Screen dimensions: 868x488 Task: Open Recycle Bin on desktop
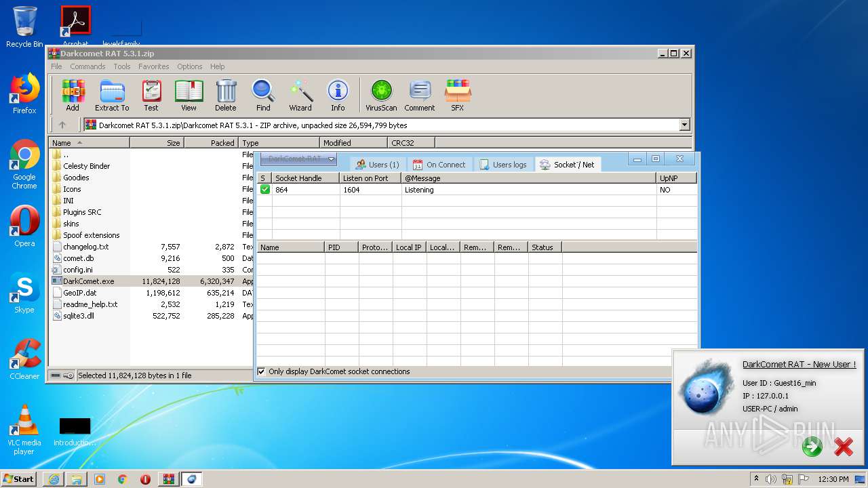coord(24,27)
